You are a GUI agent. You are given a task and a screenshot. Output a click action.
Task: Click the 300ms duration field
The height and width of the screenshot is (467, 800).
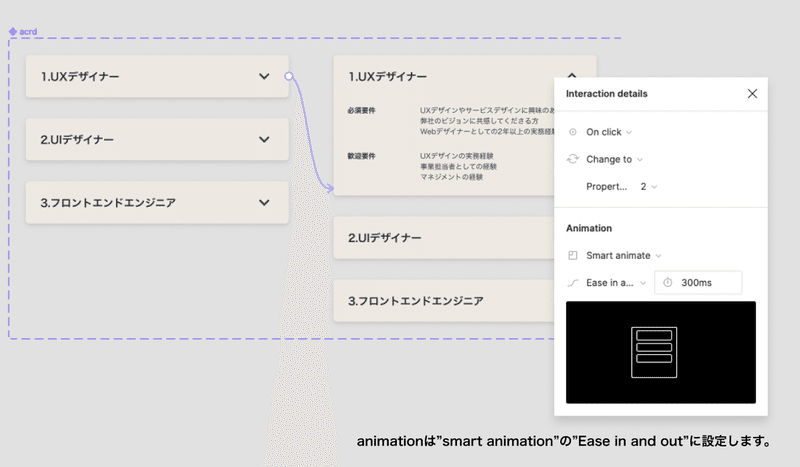point(698,283)
